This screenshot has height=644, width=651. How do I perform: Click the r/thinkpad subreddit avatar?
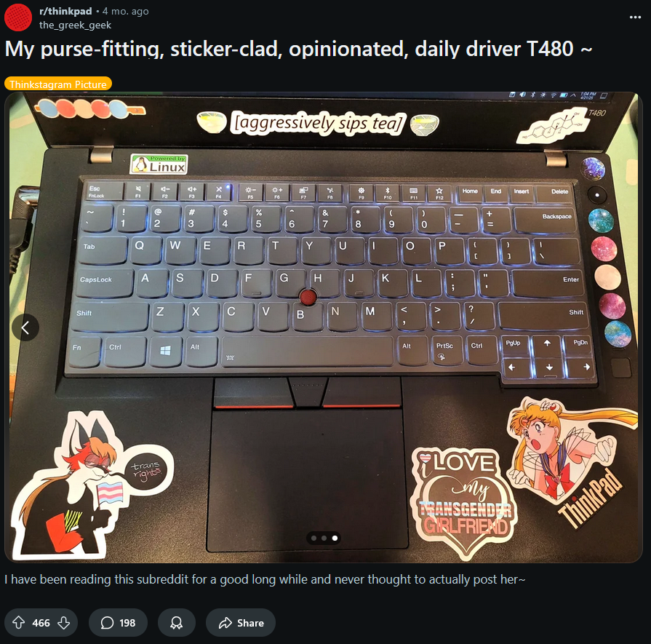(18, 17)
